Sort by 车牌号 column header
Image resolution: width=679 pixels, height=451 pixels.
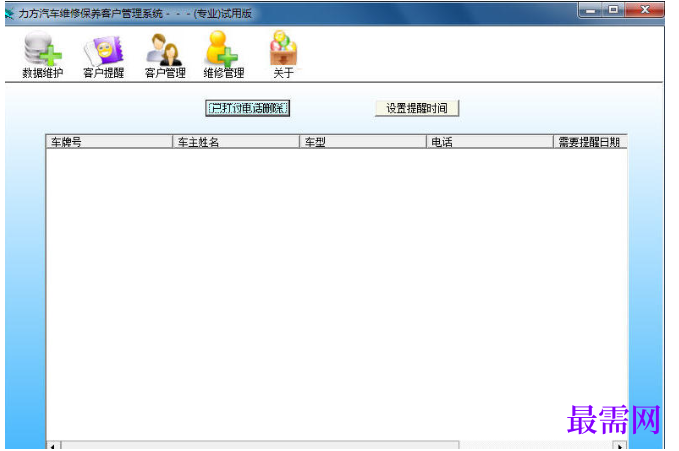click(x=109, y=142)
